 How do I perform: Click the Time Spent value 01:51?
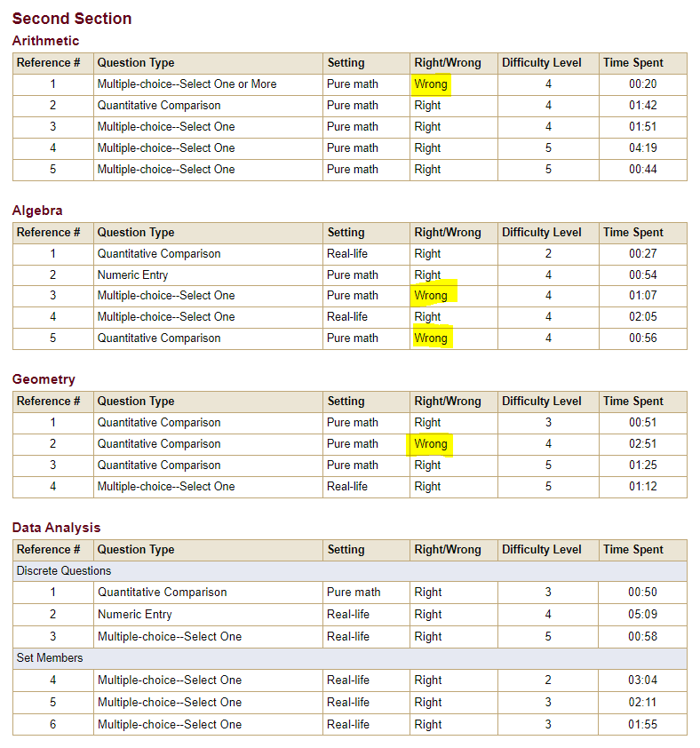tap(643, 127)
